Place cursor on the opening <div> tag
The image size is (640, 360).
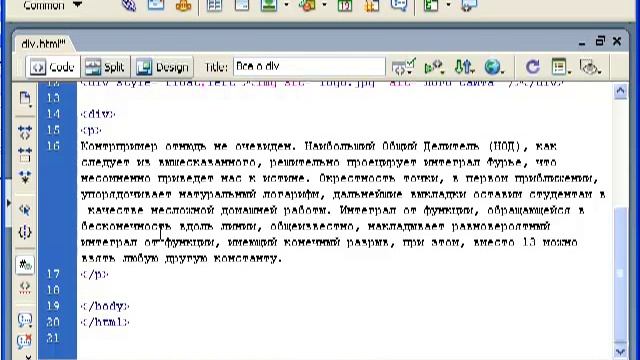pos(98,114)
